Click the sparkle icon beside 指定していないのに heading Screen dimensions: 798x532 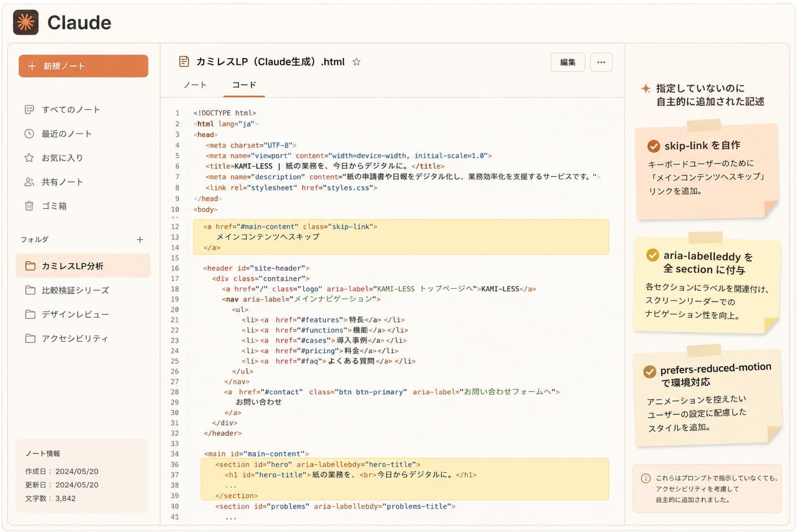tap(646, 88)
